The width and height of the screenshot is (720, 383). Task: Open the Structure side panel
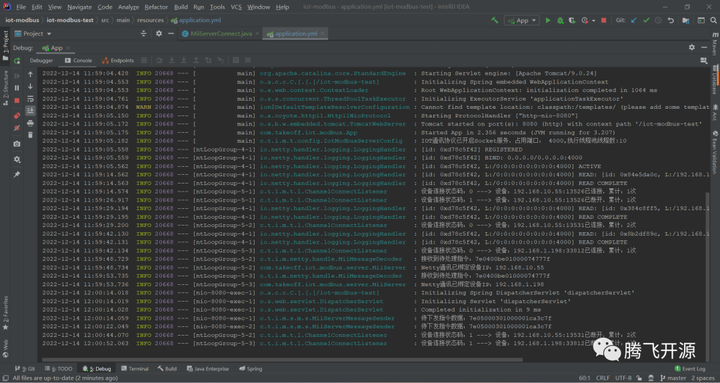point(6,87)
